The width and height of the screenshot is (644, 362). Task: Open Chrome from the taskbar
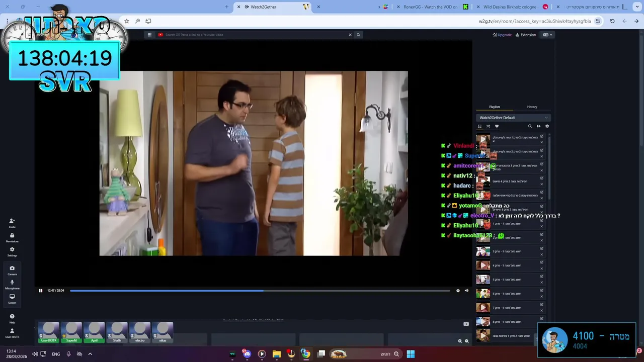(x=305, y=354)
